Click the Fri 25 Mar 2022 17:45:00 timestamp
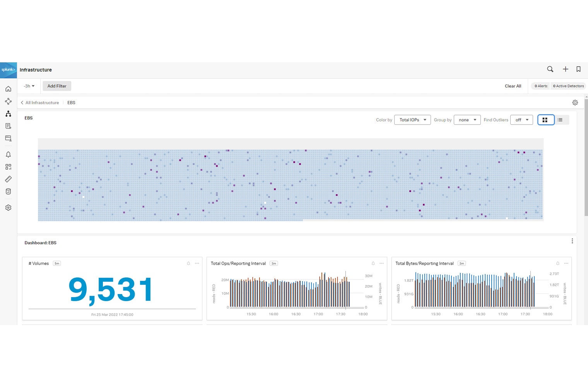This screenshot has width=588, height=387. pyautogui.click(x=112, y=315)
